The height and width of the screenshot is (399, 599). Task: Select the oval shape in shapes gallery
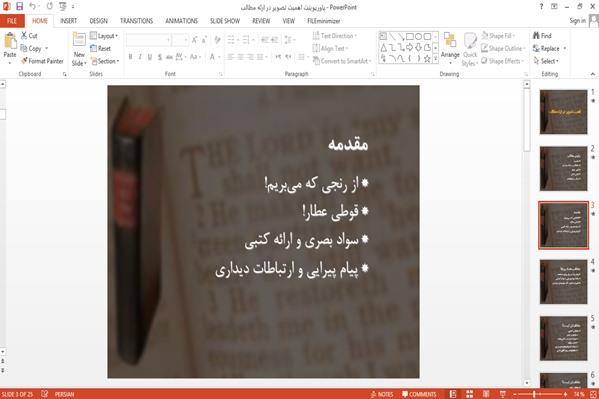pos(418,37)
